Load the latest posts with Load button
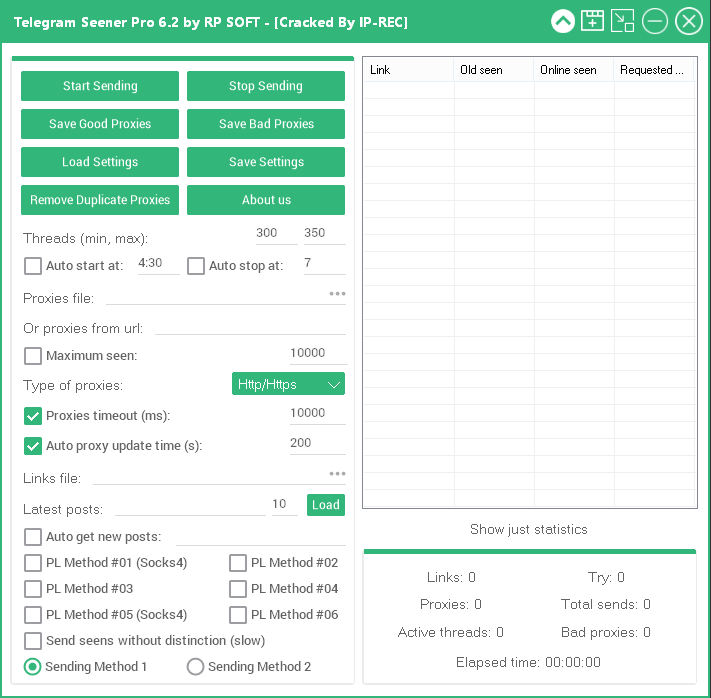Screen dimensions: 711x698 pyautogui.click(x=326, y=505)
